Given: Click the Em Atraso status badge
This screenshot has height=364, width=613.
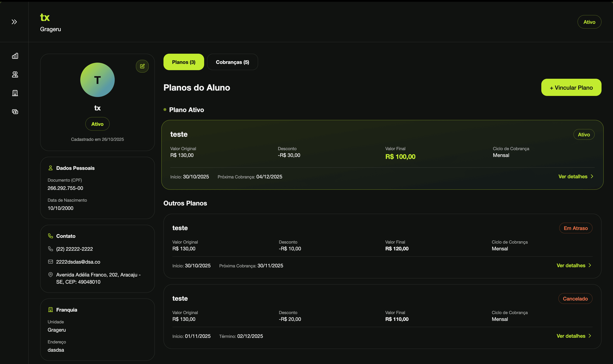Looking at the screenshot, I should tap(575, 228).
